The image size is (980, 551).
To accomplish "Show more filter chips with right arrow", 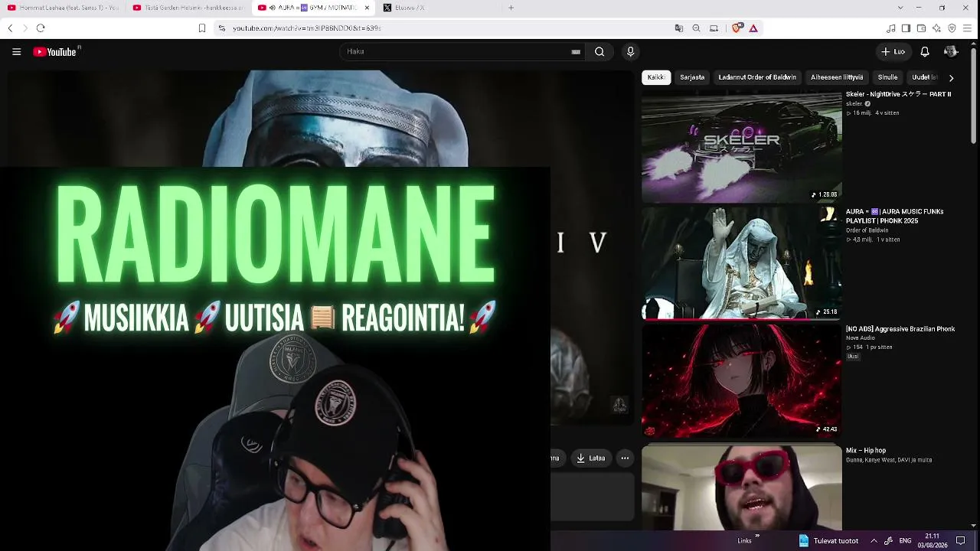I will pos(951,77).
